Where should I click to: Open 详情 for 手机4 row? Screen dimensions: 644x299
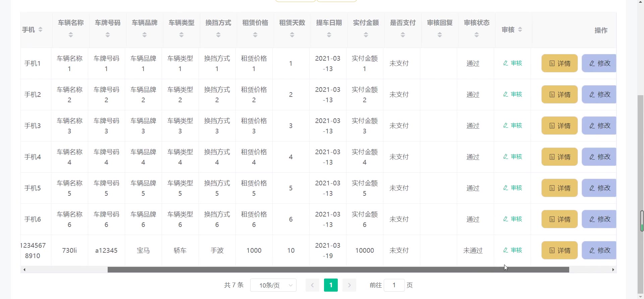tap(559, 157)
